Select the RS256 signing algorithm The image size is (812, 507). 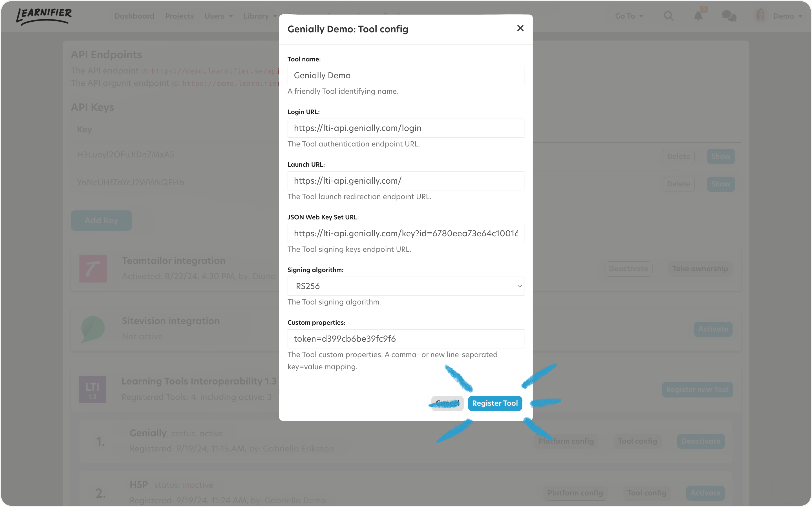[406, 286]
